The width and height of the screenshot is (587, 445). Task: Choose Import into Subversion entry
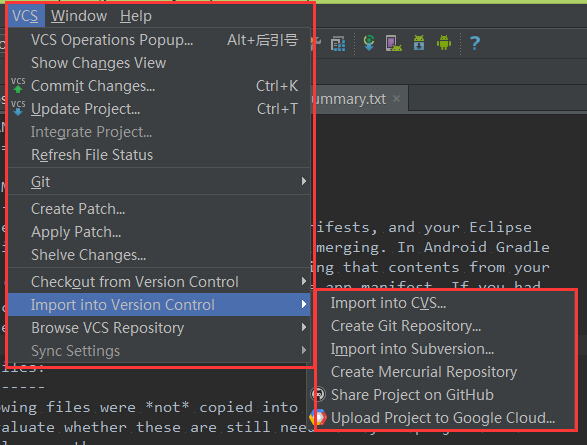[412, 349]
